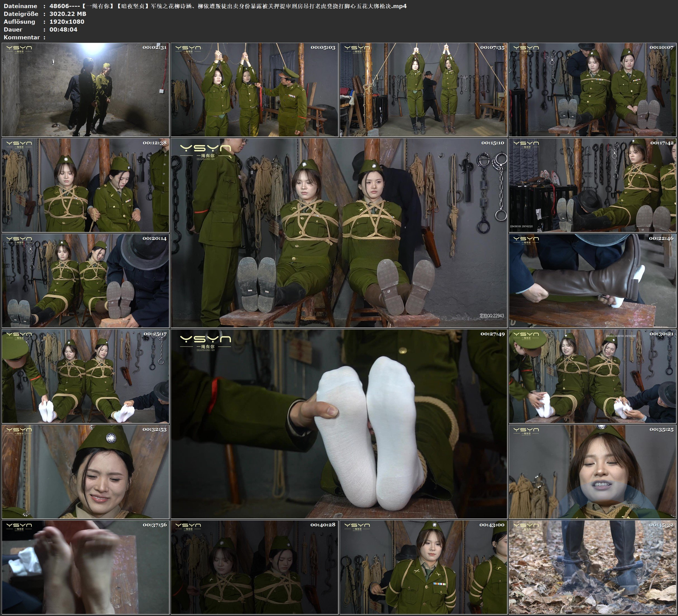Click the Dateiname mp4 filename text
The height and width of the screenshot is (616, 678).
click(x=228, y=6)
